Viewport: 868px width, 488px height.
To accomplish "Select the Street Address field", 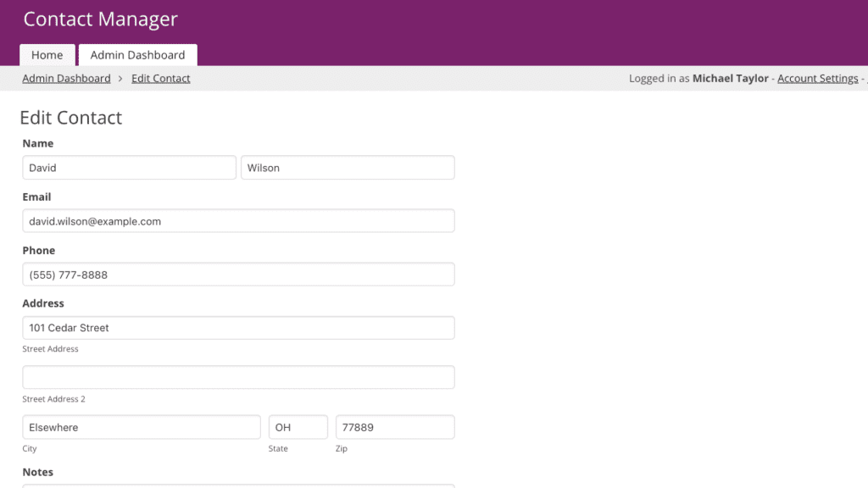I will pyautogui.click(x=238, y=328).
